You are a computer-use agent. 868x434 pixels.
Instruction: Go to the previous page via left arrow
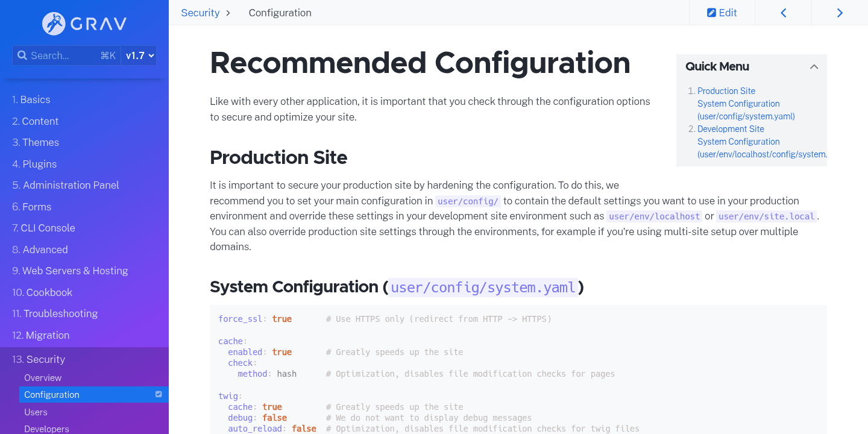pos(783,12)
